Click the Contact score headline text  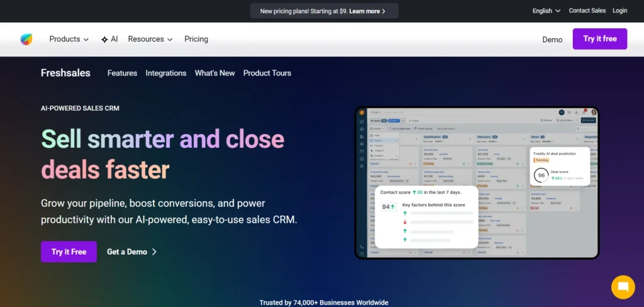coord(421,192)
